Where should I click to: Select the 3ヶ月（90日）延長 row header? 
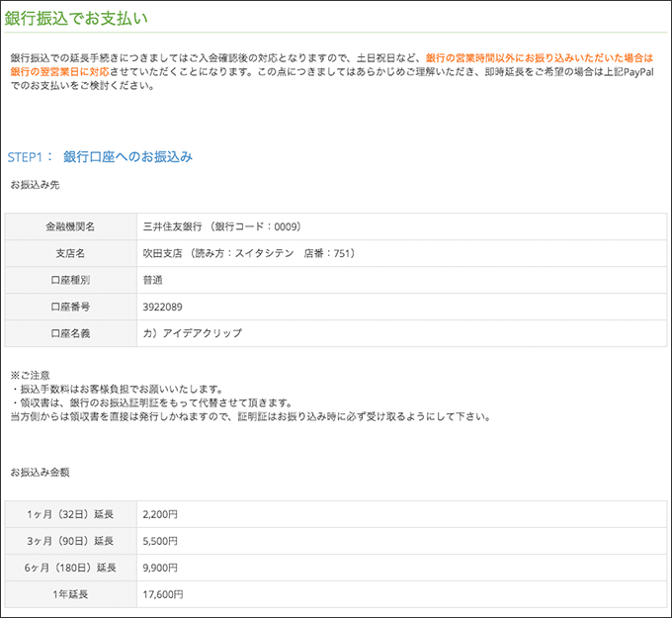(71, 541)
